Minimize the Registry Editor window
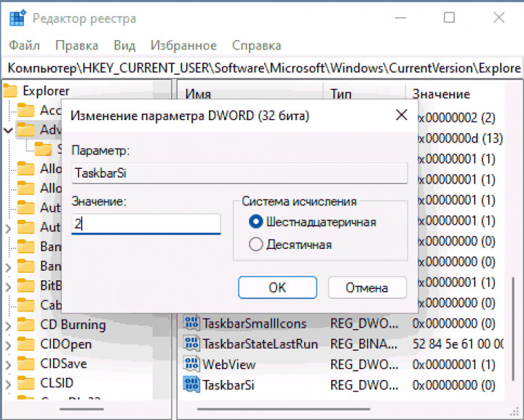The image size is (524, 420). click(400, 17)
